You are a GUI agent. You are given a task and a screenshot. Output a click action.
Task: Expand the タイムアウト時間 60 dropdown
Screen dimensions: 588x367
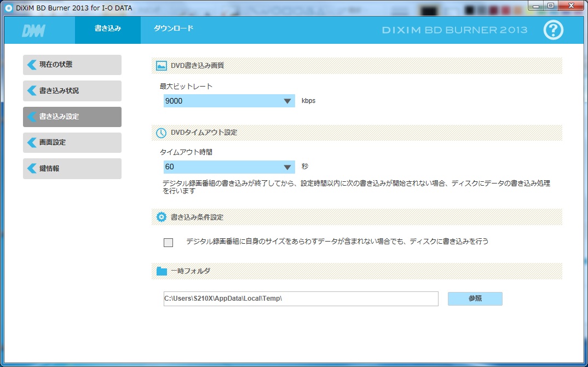tap(229, 167)
